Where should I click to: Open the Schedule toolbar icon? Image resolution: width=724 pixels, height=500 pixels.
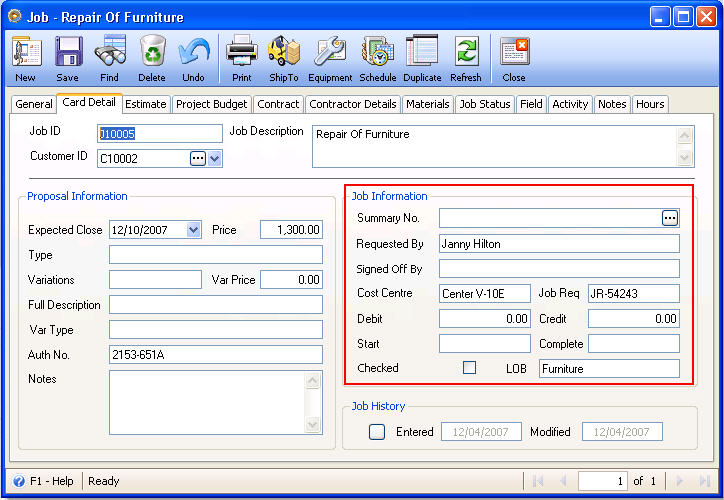pos(378,56)
